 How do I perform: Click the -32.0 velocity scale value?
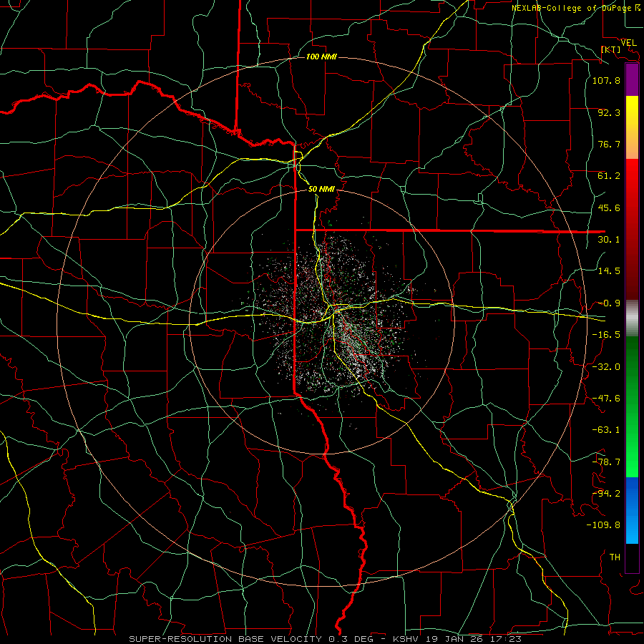pos(606,367)
